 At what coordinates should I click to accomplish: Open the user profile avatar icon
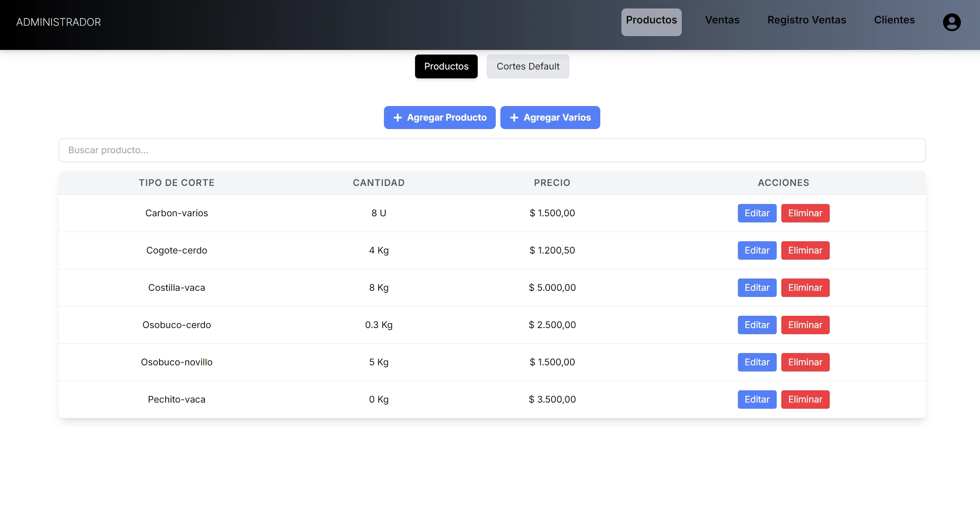tap(952, 22)
